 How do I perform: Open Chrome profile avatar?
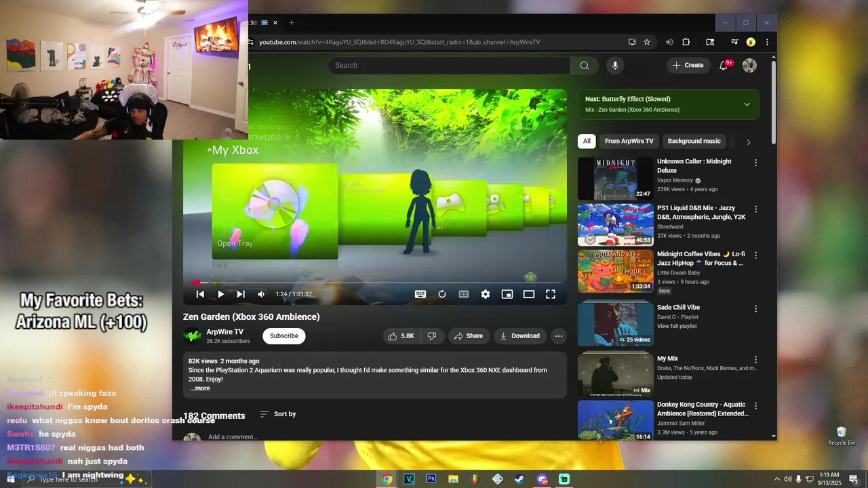pos(751,42)
